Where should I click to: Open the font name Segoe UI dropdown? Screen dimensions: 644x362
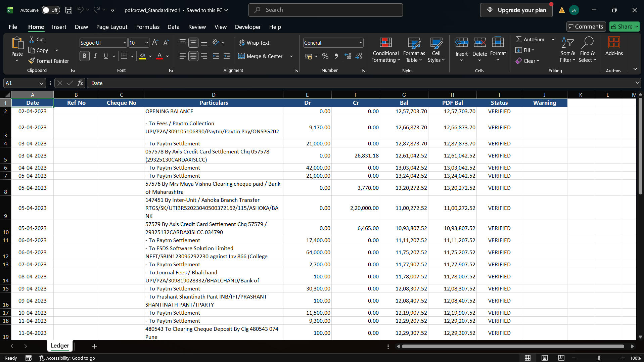[x=125, y=43]
